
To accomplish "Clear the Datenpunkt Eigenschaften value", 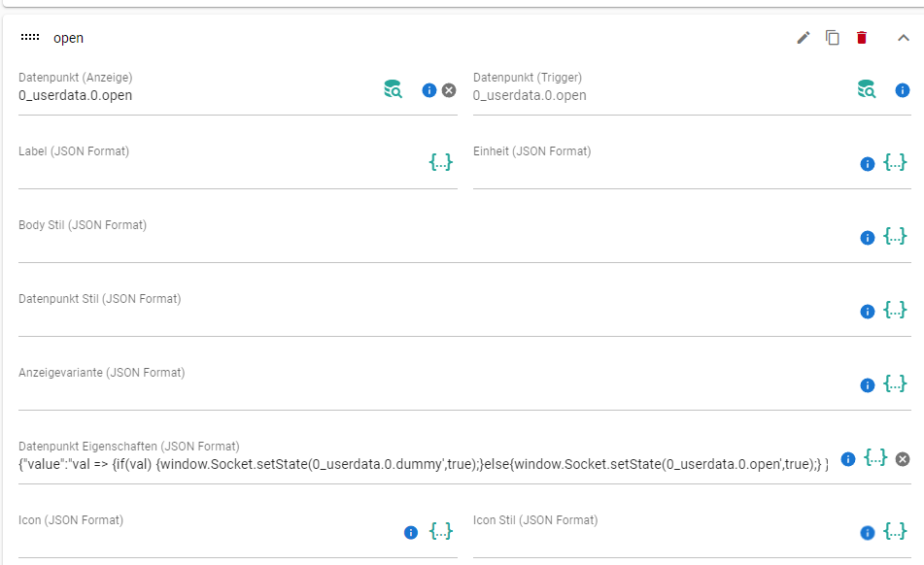I will pyautogui.click(x=903, y=458).
